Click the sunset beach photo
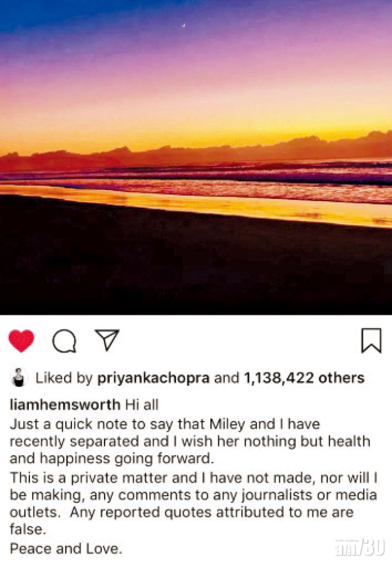This screenshot has height=562, width=392. (196, 122)
